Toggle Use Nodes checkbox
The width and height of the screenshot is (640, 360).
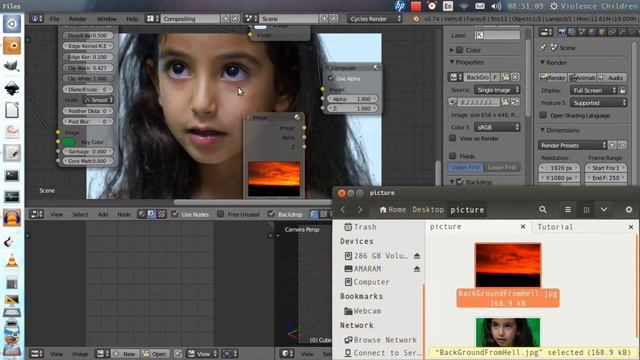175,213
